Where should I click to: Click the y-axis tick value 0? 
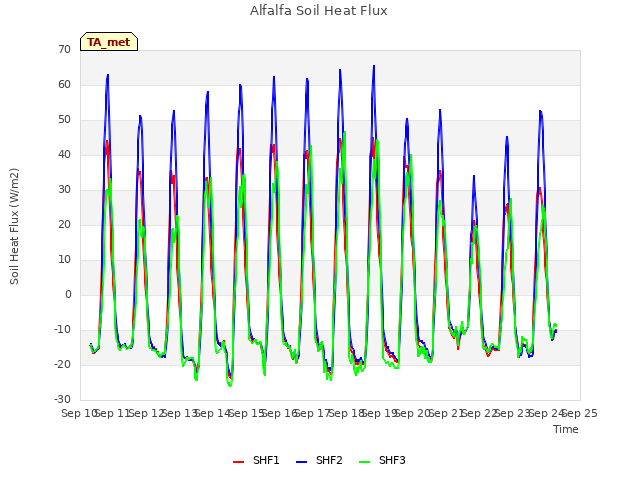68,294
